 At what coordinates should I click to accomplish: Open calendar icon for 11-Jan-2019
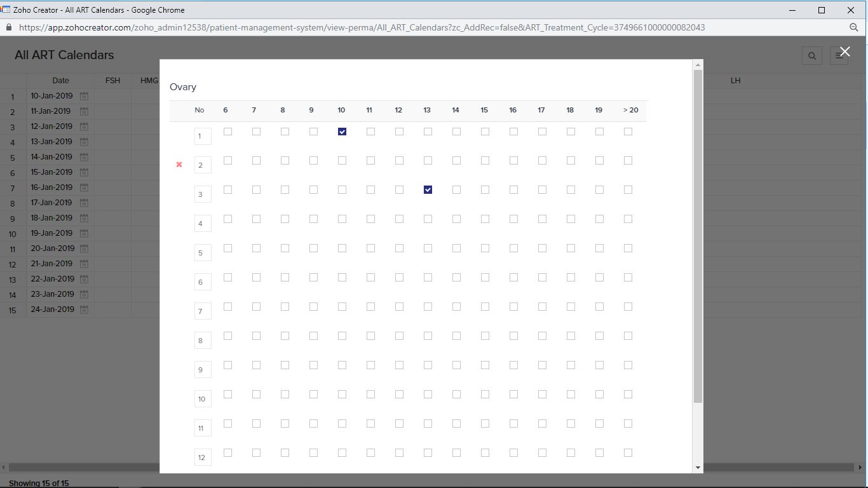tap(84, 111)
